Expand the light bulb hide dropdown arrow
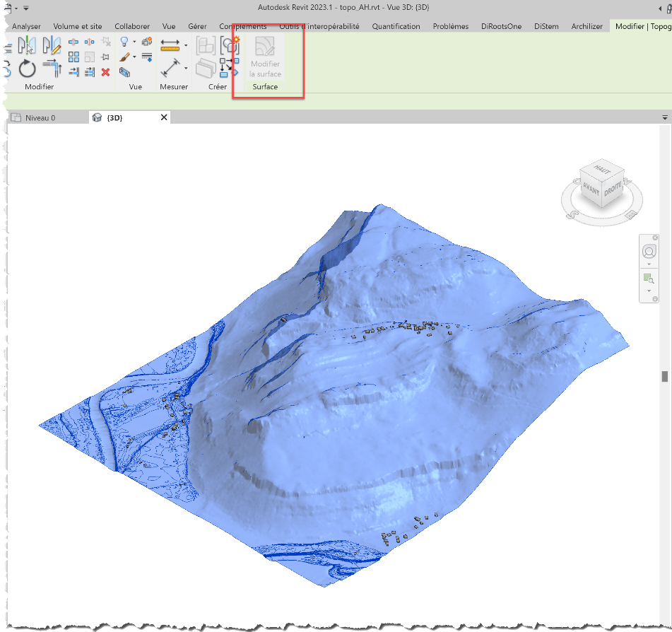The height and width of the screenshot is (632, 672). click(134, 43)
